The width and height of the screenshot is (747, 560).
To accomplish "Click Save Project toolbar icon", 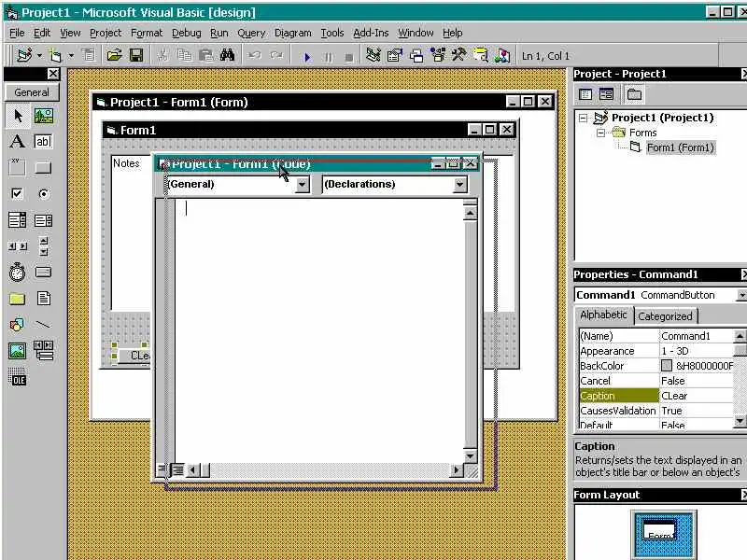I will pos(136,56).
